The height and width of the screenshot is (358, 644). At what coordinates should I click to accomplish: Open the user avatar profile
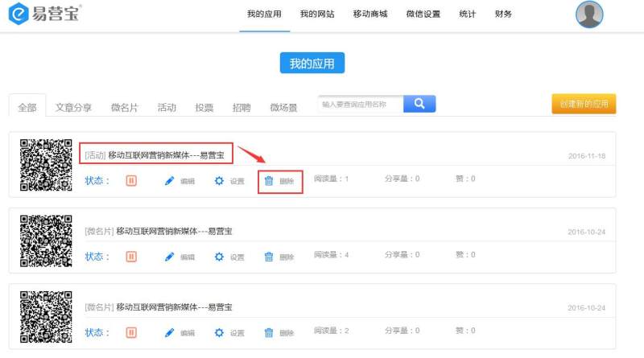(589, 14)
